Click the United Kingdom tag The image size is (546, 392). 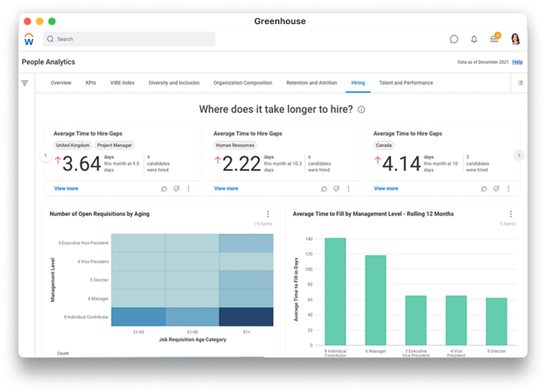[x=73, y=145]
